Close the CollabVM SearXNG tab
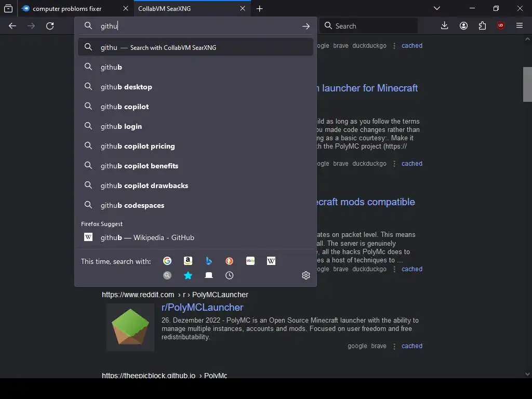 click(x=243, y=8)
